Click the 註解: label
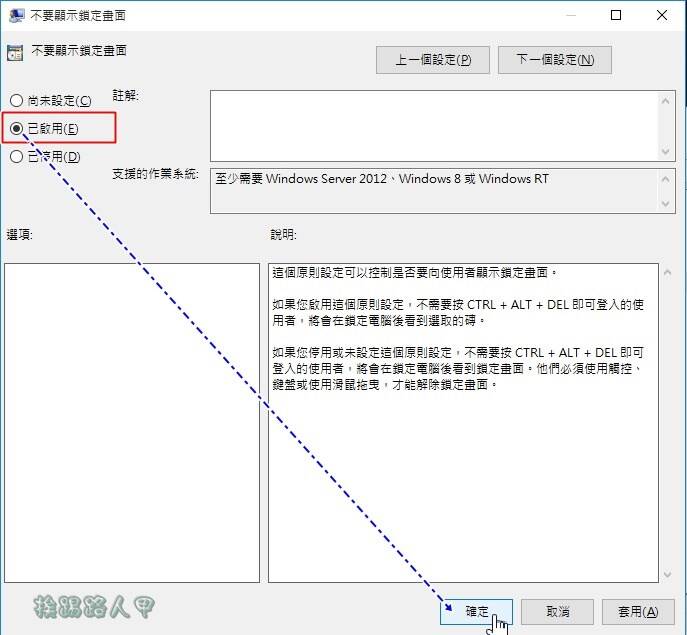Screen dimensions: 687x635 pos(125,96)
